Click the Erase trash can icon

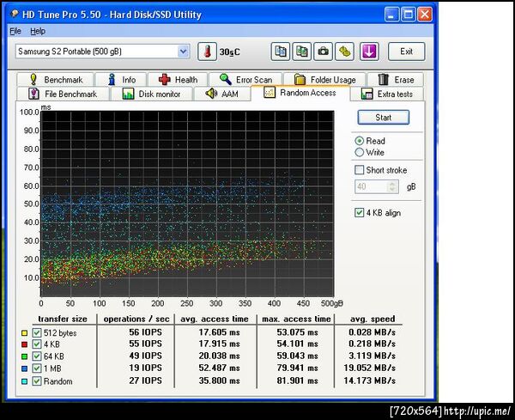point(383,80)
